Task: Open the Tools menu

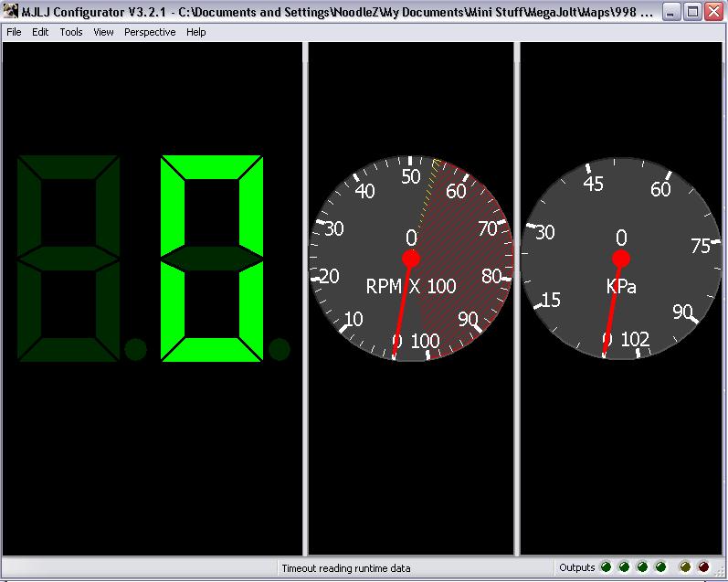Action: pos(71,32)
